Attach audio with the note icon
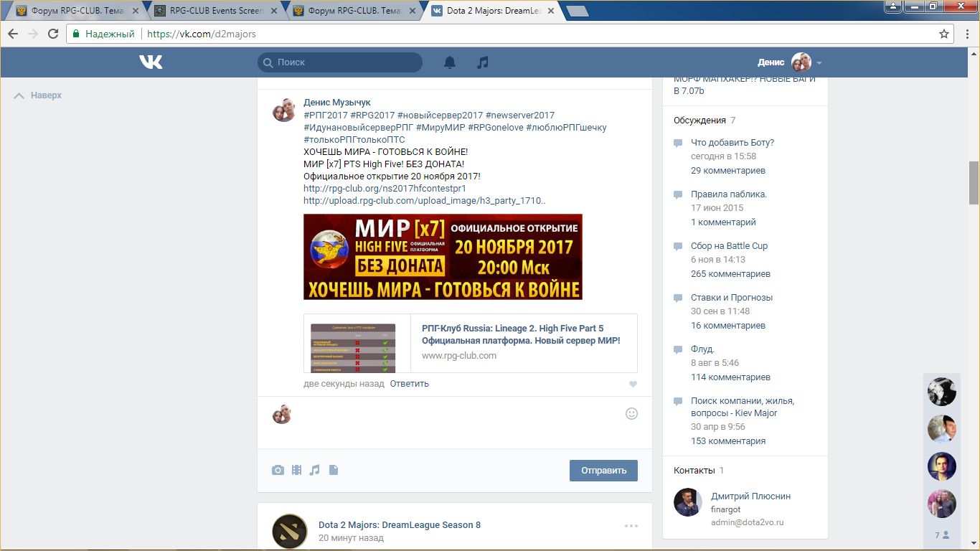The image size is (980, 551). [314, 470]
